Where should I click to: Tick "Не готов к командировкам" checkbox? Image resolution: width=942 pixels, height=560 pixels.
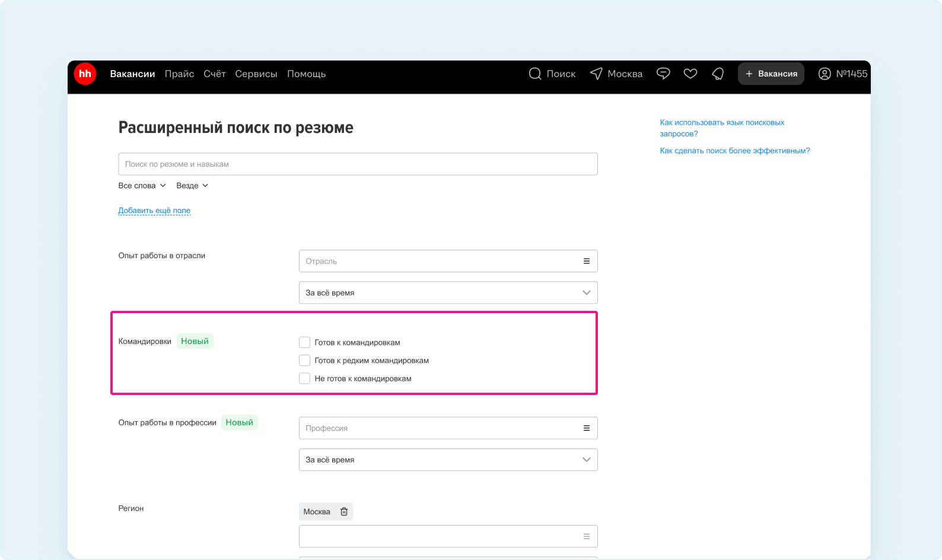click(x=305, y=378)
